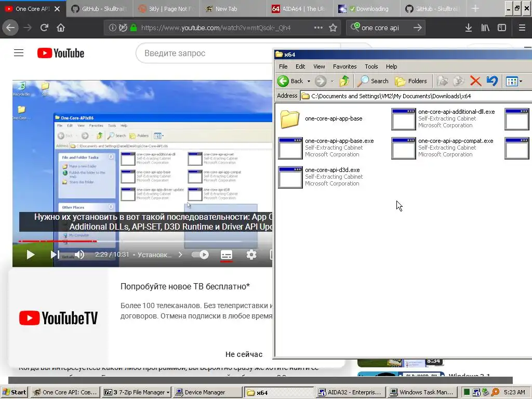Open page actions three-dots menu in address bar

click(318, 28)
